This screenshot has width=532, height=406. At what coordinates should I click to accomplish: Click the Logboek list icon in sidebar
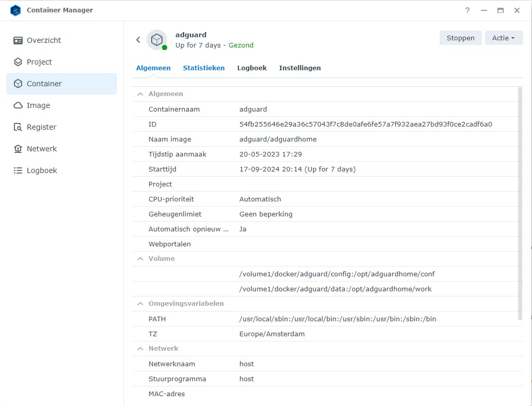(18, 170)
